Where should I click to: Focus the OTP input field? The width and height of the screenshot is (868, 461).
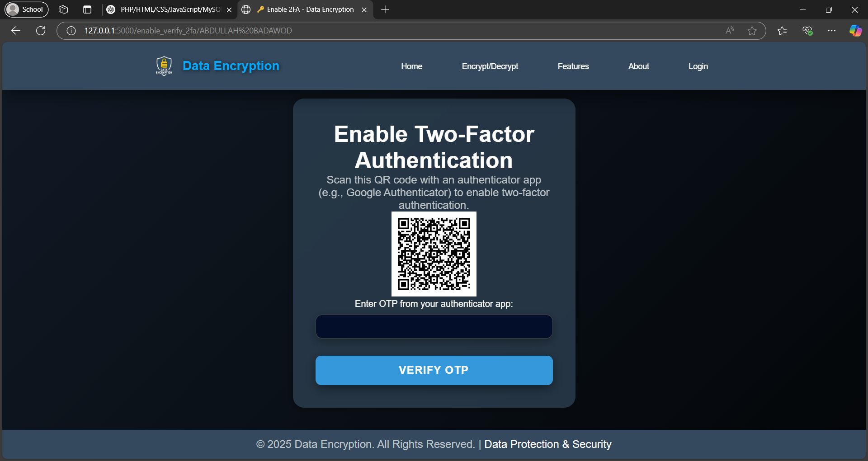[x=434, y=326]
